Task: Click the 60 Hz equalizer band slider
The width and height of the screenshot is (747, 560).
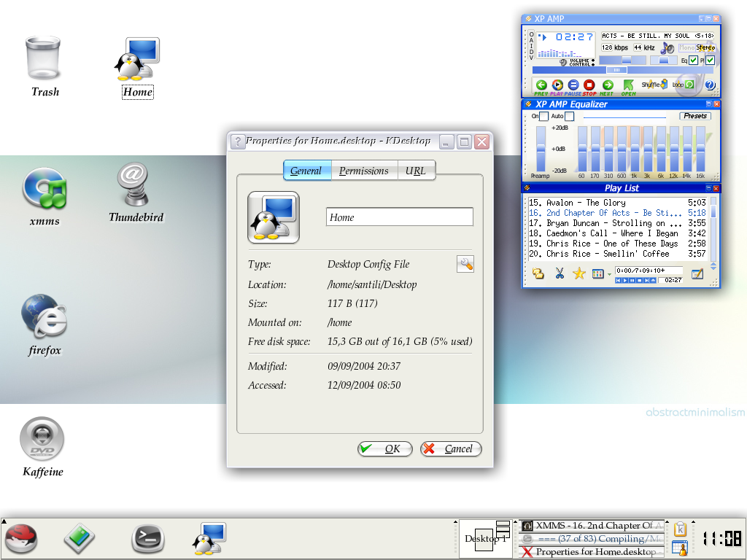Action: coord(582,149)
